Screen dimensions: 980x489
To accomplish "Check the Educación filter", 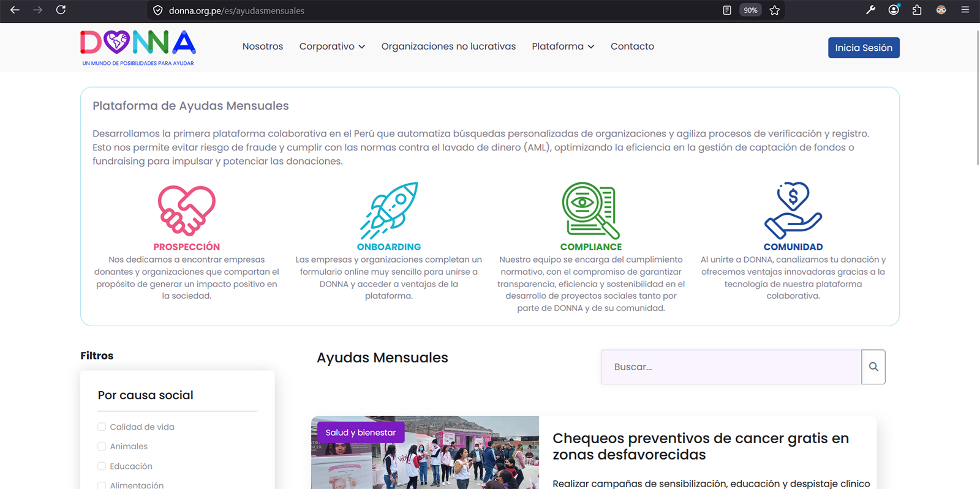I will pos(102,466).
